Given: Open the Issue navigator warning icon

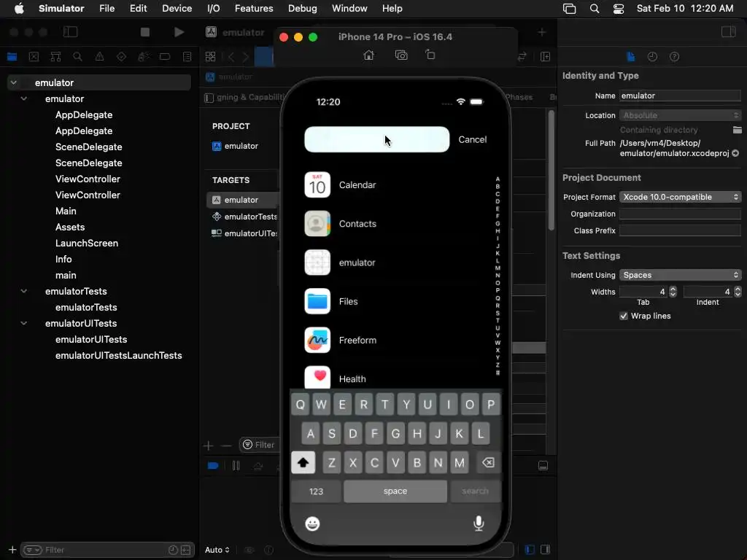Looking at the screenshot, I should coord(99,57).
